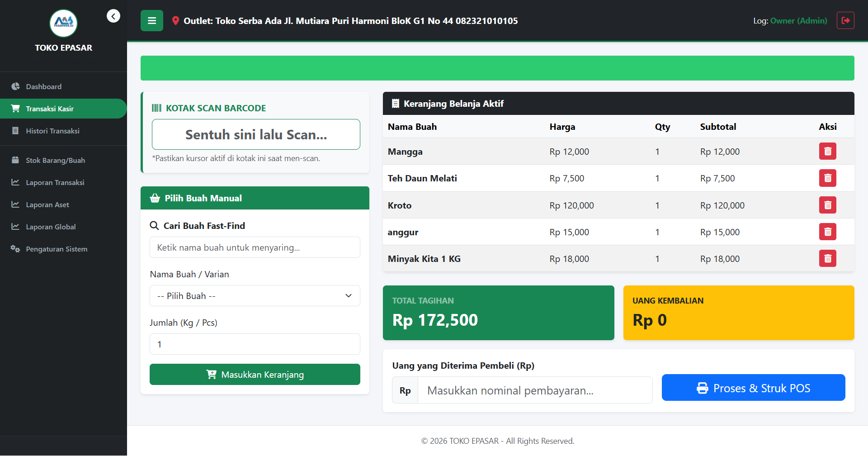Click the Kroto item name
The image size is (868, 456).
pos(400,205)
